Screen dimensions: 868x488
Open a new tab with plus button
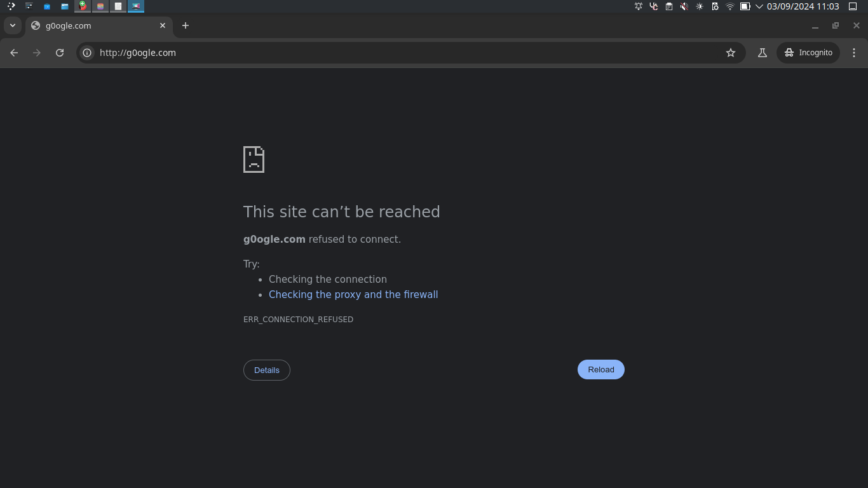point(186,25)
